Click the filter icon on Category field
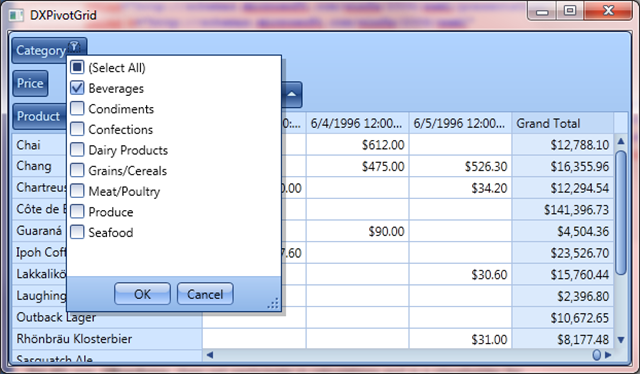The image size is (640, 374). tap(74, 47)
